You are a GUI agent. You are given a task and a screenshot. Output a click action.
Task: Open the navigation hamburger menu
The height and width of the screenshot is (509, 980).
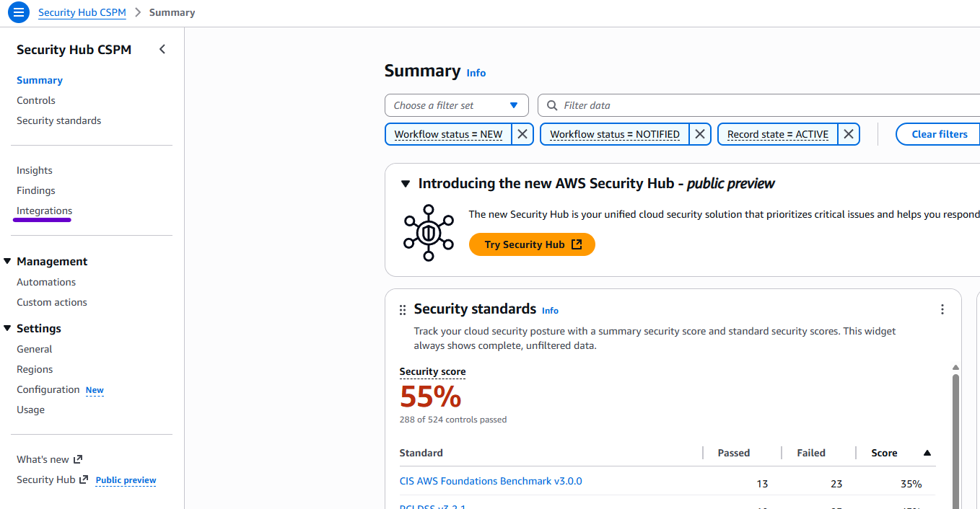19,12
